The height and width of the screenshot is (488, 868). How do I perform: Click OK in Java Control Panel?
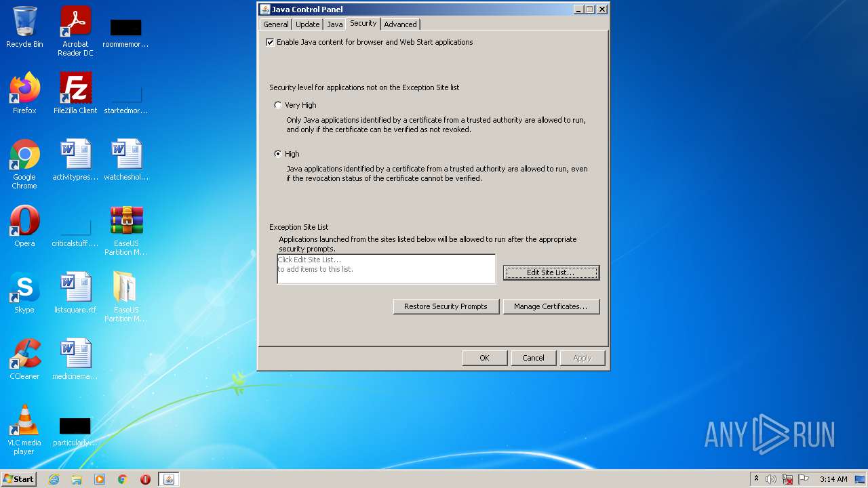click(484, 358)
